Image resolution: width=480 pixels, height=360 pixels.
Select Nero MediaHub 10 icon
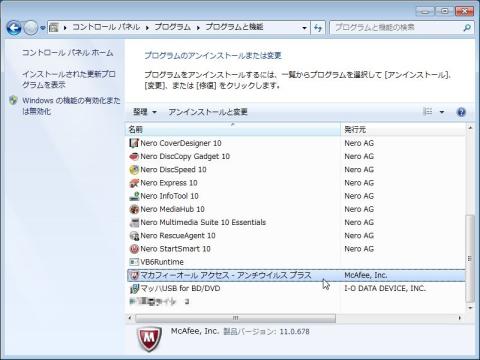[134, 209]
